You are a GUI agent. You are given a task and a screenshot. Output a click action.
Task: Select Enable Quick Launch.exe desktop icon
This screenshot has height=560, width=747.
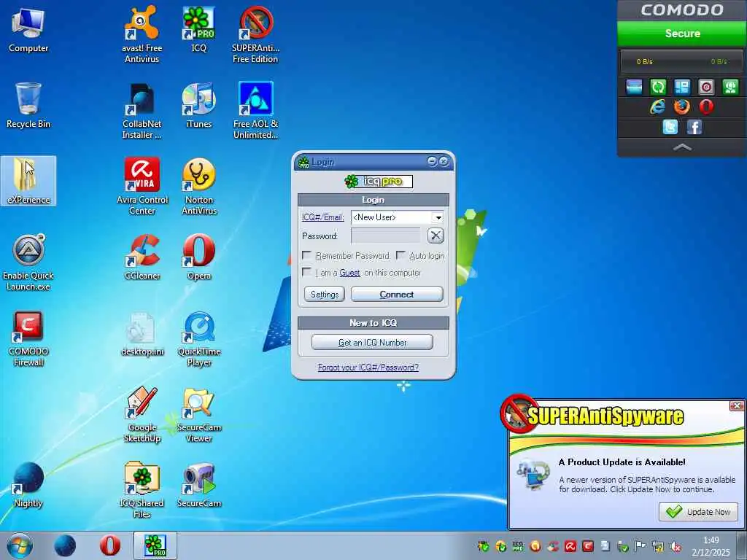(x=28, y=262)
